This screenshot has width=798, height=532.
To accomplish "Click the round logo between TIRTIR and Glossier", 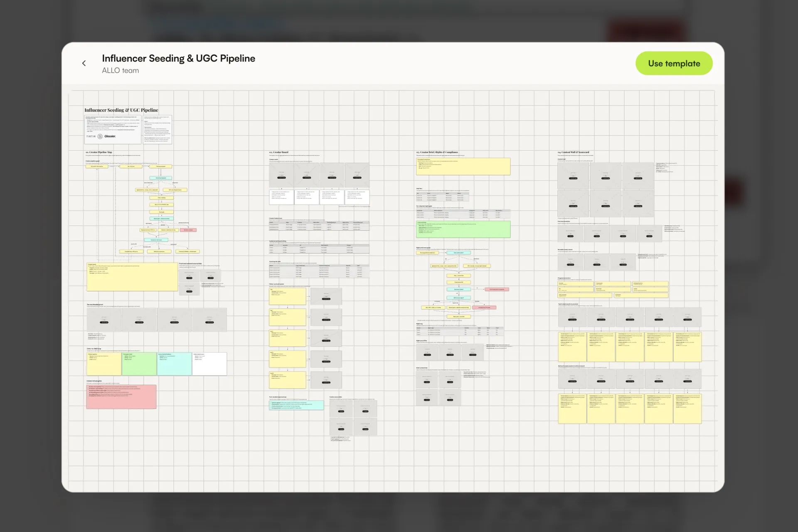I will point(100,136).
